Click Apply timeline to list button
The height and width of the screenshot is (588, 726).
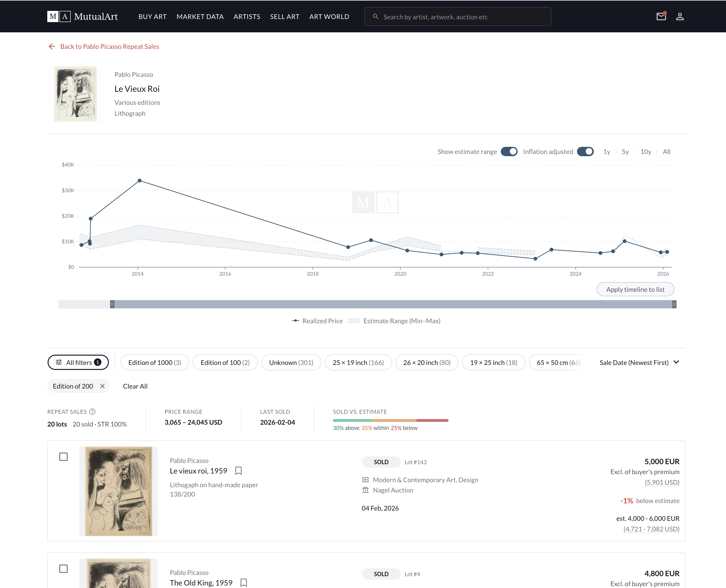point(635,289)
